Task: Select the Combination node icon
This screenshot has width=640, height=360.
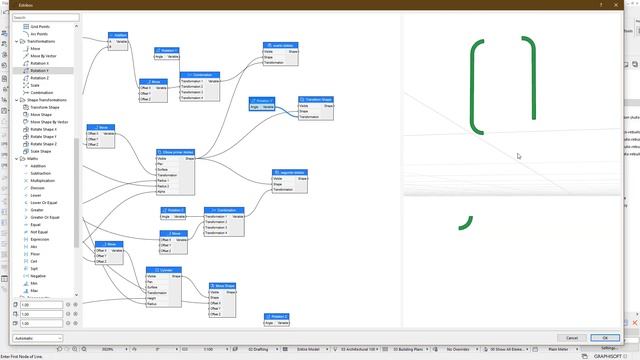Action: 26,93
